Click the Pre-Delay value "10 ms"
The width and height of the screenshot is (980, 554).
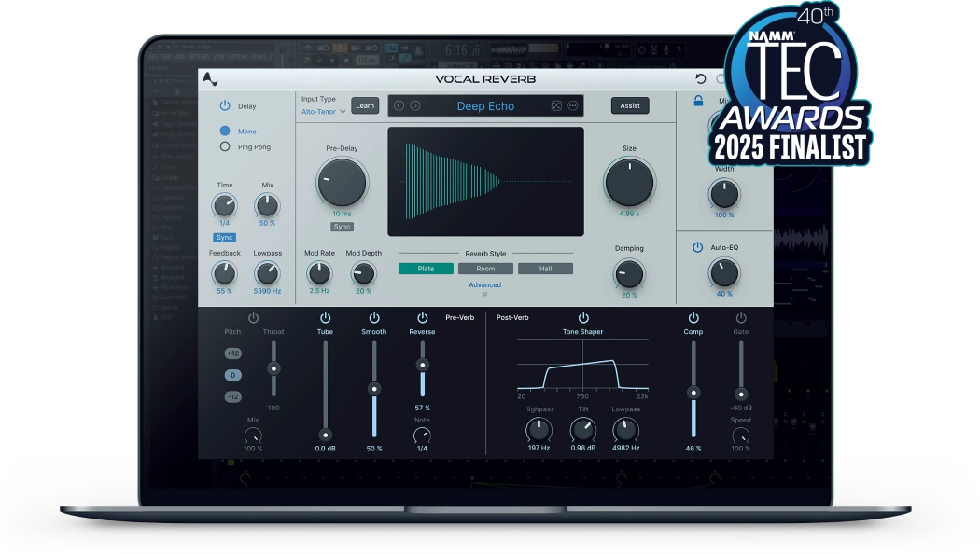click(342, 214)
